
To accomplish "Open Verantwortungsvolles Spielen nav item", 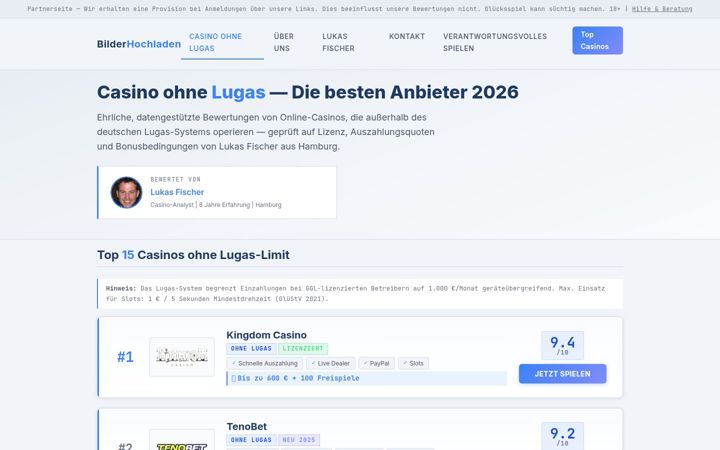I will (x=495, y=42).
